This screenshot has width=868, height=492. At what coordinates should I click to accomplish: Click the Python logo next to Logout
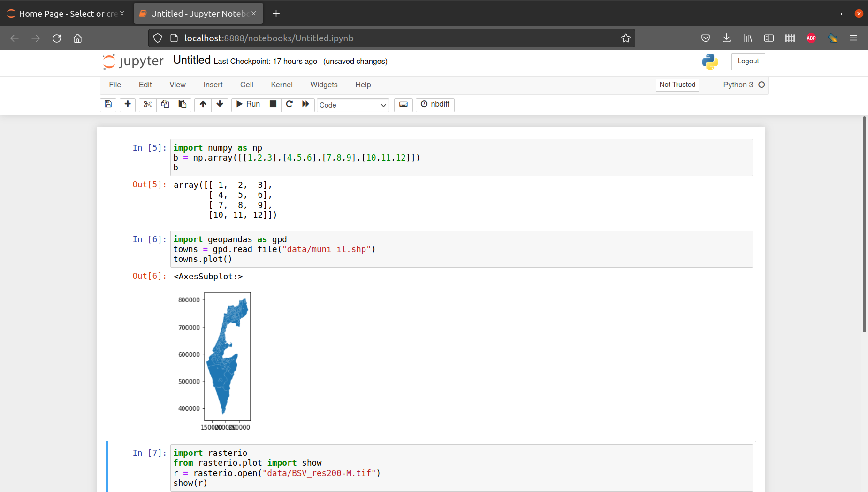pos(709,61)
